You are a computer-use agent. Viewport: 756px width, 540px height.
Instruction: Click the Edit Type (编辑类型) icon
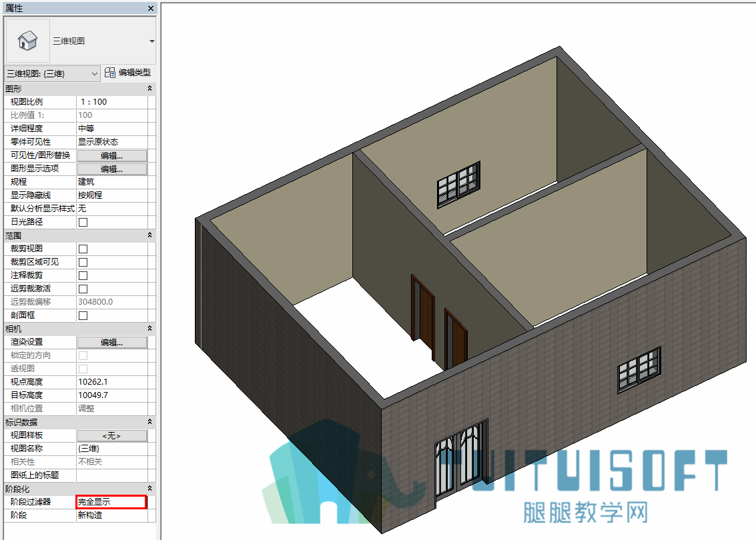(110, 73)
